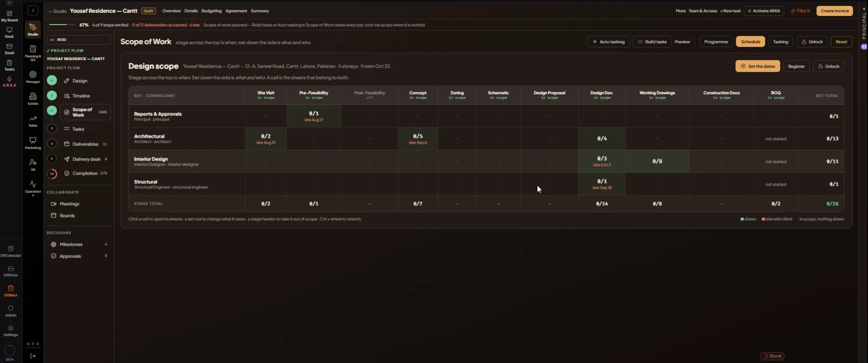Click the Auto tasking button

[x=608, y=42]
